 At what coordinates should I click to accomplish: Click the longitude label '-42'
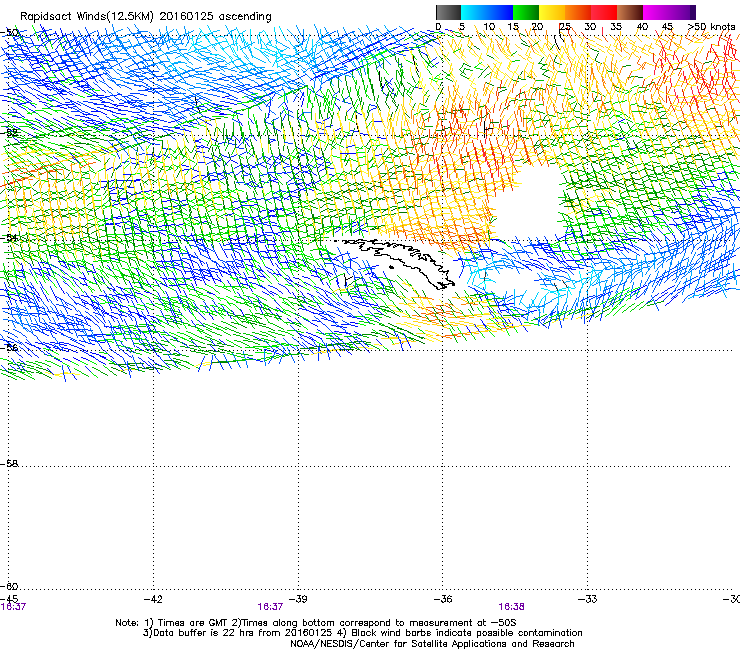[153, 599]
